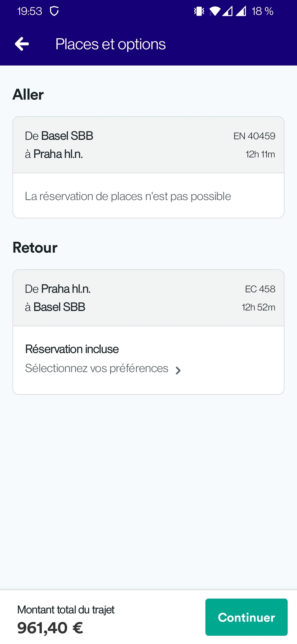The image size is (297, 644).
Task: Tap the Basel SBB to Praha outbound card
Action: pyautogui.click(x=148, y=145)
